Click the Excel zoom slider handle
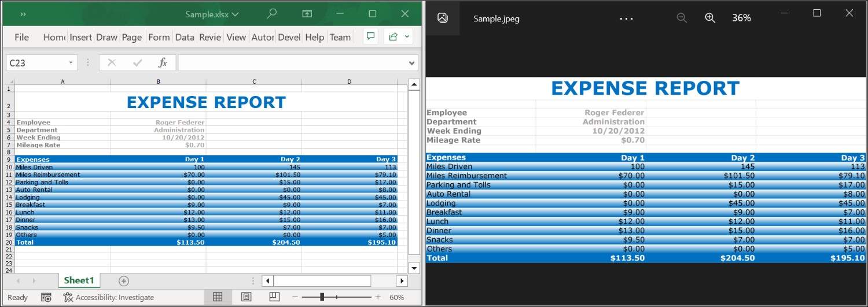 (x=322, y=297)
